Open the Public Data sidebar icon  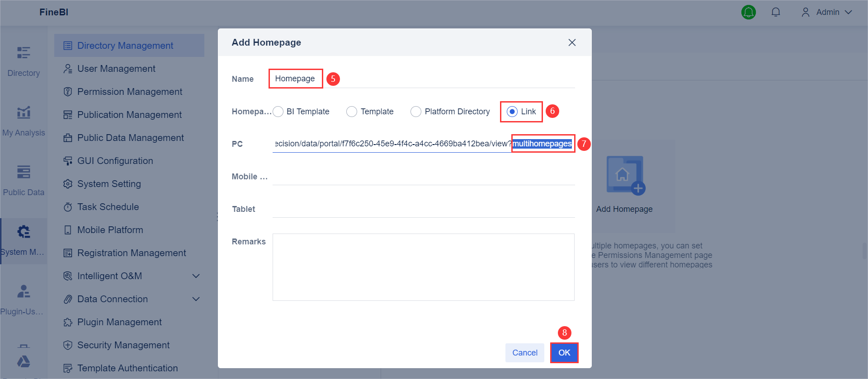(24, 172)
